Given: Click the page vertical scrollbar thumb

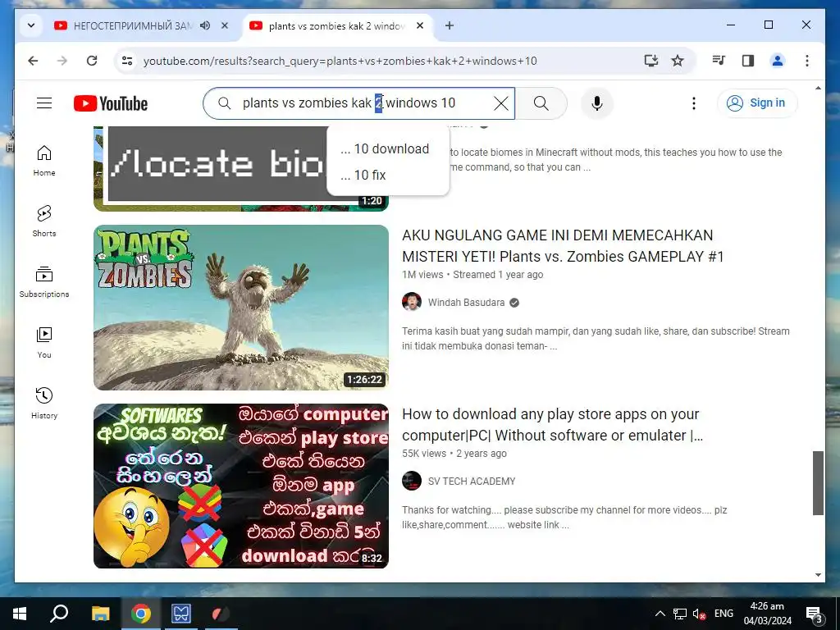Looking at the screenshot, I should [x=818, y=482].
